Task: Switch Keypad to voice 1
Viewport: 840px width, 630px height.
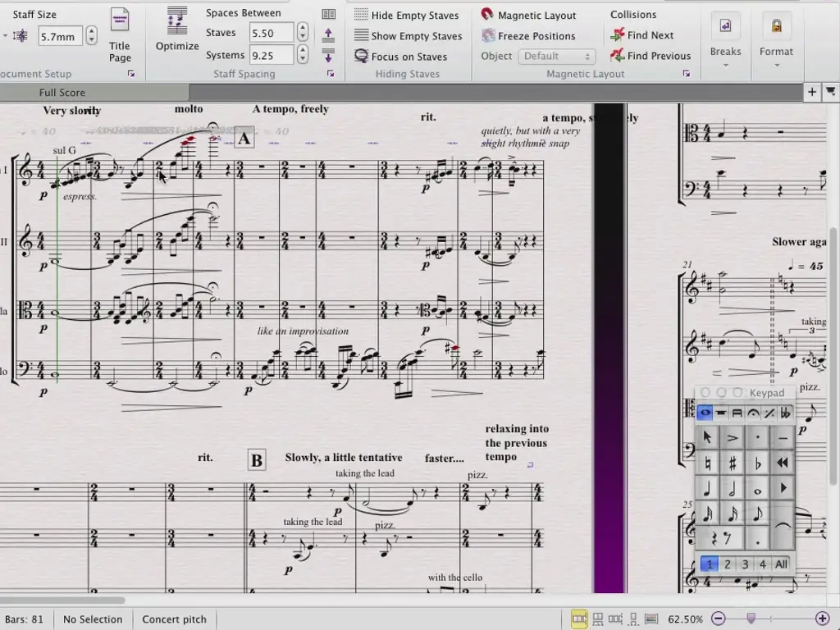Action: point(710,564)
